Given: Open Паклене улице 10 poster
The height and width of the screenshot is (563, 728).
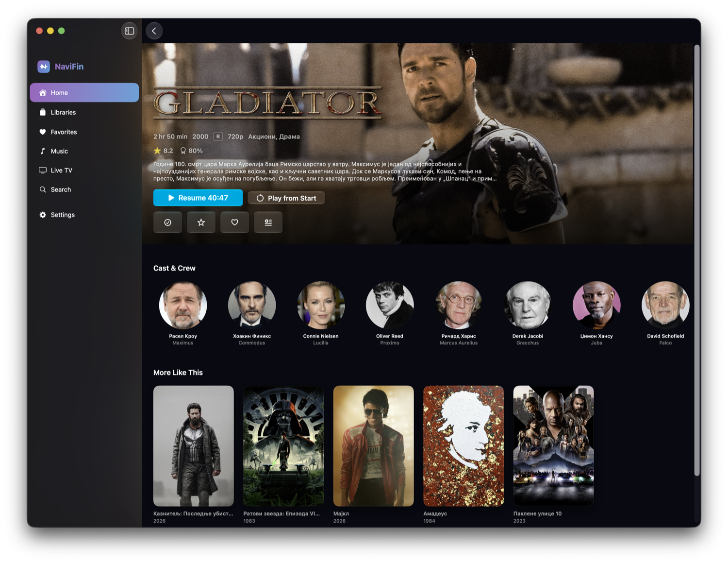Looking at the screenshot, I should 554,446.
